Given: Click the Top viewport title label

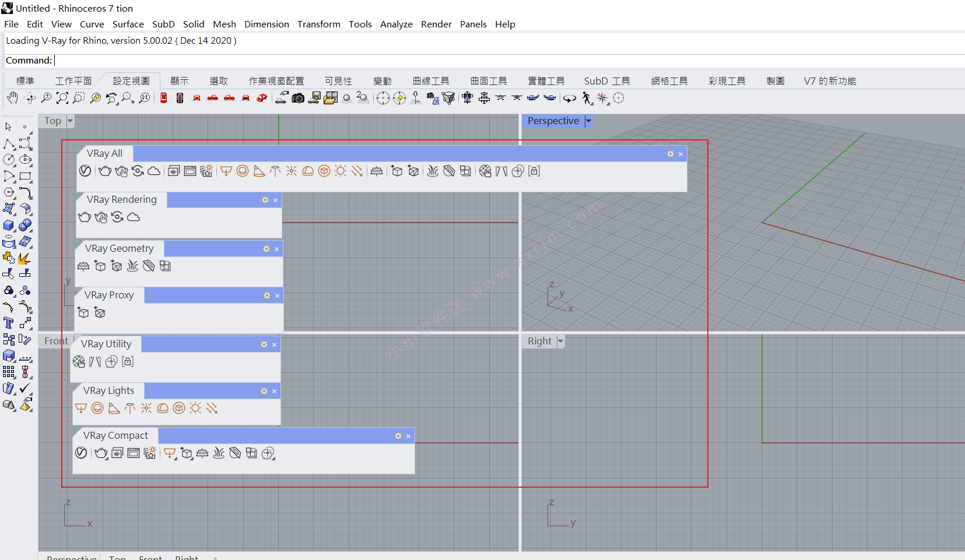Looking at the screenshot, I should [52, 121].
